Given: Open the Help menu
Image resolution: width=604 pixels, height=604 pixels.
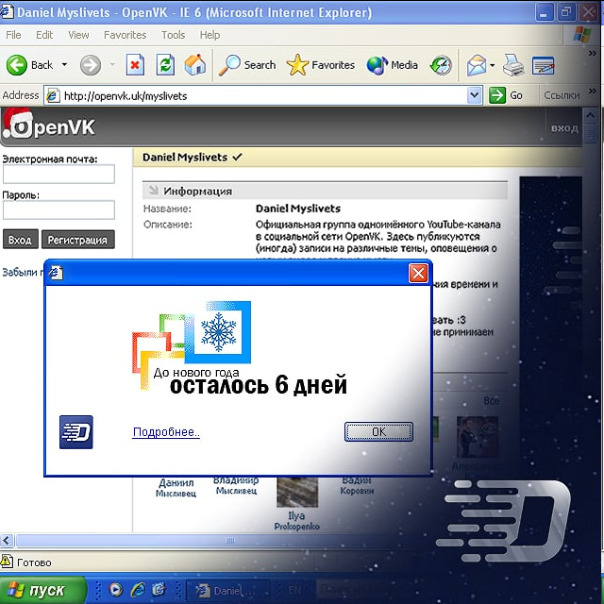Looking at the screenshot, I should [x=210, y=35].
